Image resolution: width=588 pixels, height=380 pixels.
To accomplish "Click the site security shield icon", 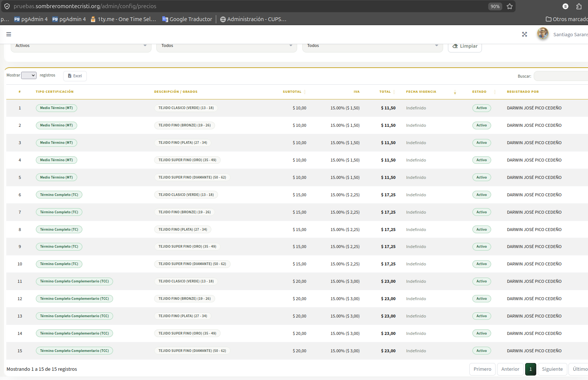I will coord(7,6).
